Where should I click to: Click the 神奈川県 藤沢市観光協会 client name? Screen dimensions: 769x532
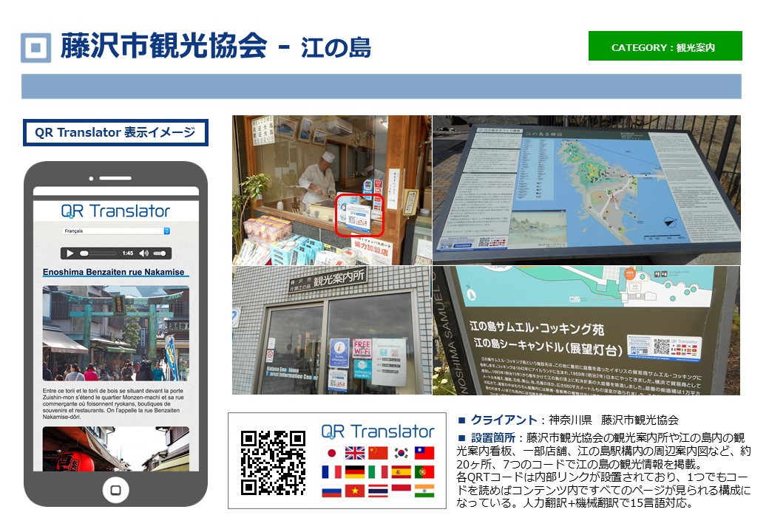(614, 420)
